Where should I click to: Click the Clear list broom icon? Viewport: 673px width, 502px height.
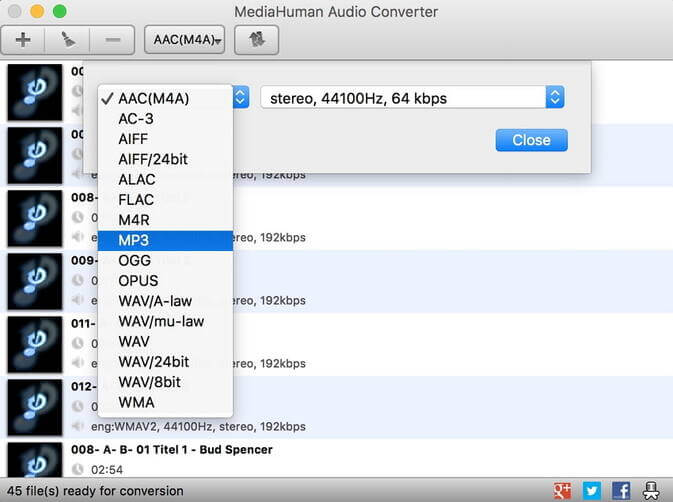tap(67, 40)
